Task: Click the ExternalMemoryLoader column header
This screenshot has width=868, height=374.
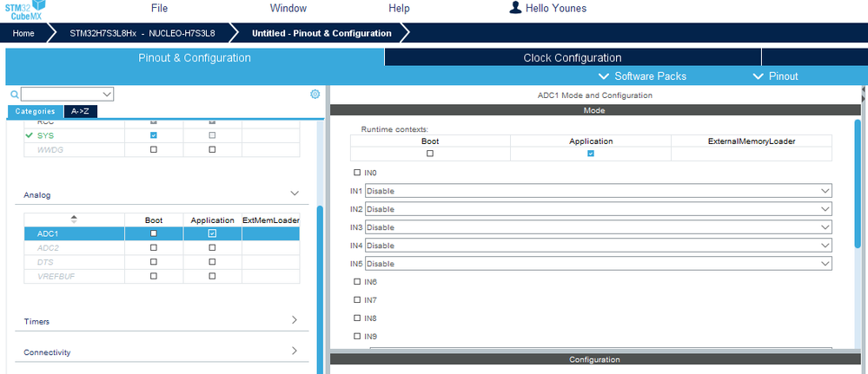Action: tap(752, 141)
